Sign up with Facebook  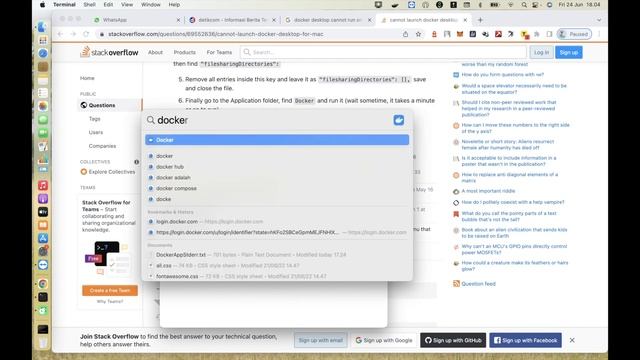tap(525, 340)
